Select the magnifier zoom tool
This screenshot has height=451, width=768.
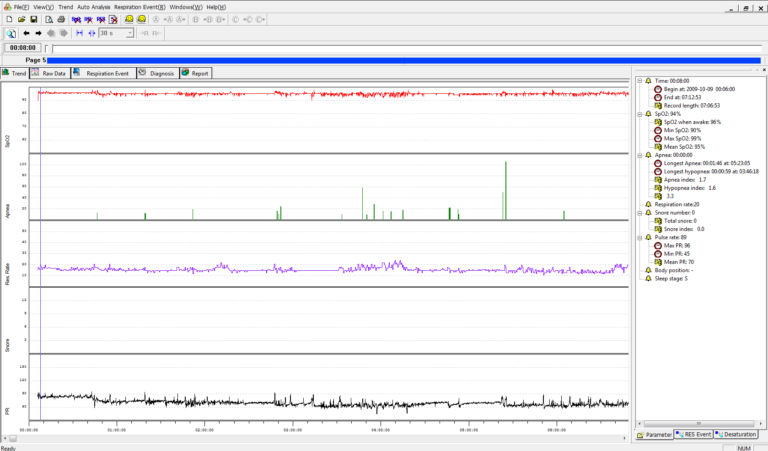click(9, 33)
